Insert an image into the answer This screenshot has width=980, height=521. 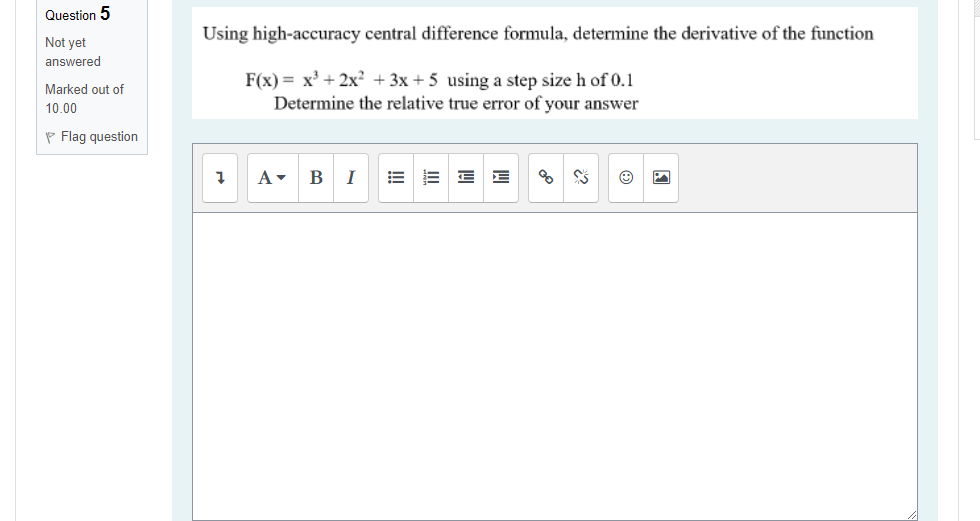(x=661, y=178)
